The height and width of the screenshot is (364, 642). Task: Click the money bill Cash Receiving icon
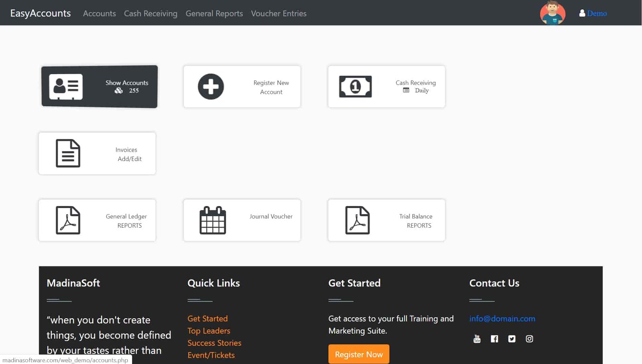pyautogui.click(x=355, y=87)
